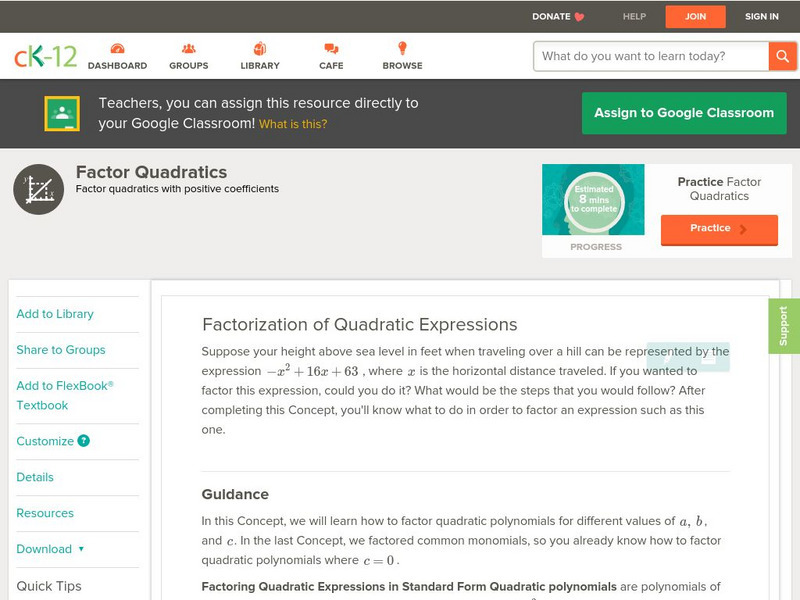Viewport: 800px width, 600px height.
Task: Click 'Factorization of Quadratic Expressions' heading
Action: pyautogui.click(x=360, y=324)
